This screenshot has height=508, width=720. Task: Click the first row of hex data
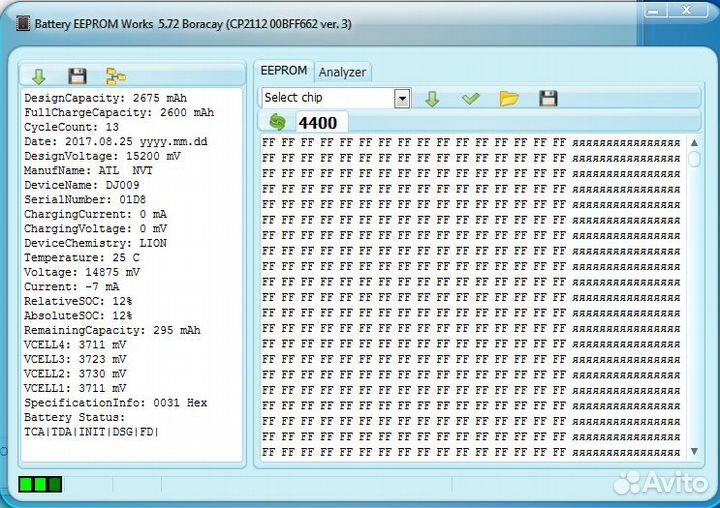click(415, 143)
